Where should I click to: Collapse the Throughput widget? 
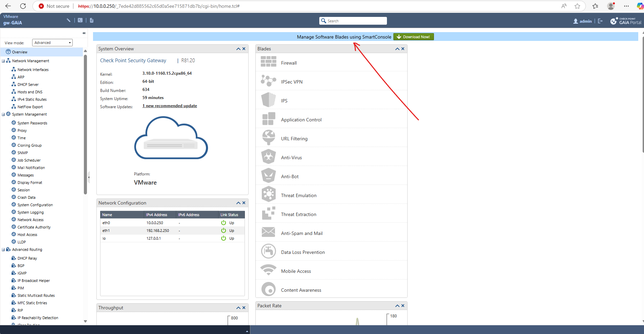tap(238, 308)
